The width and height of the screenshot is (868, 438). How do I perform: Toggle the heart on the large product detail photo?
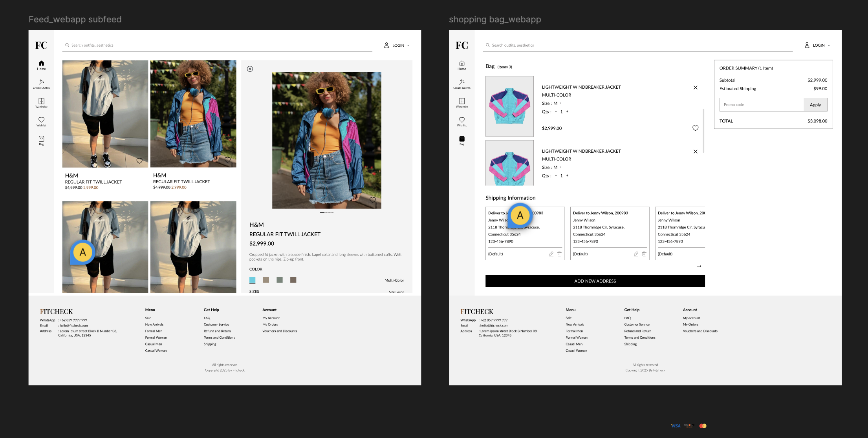(373, 200)
